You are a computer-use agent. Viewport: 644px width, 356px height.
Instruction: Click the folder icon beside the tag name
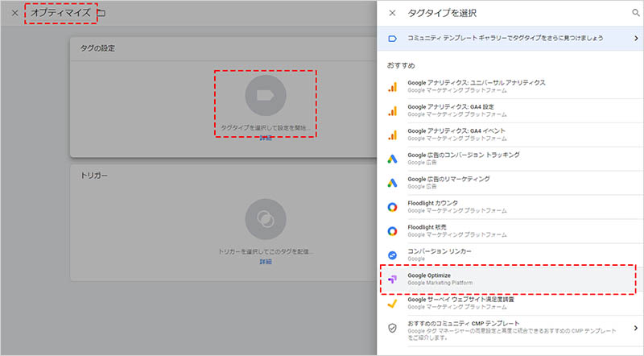point(101,14)
